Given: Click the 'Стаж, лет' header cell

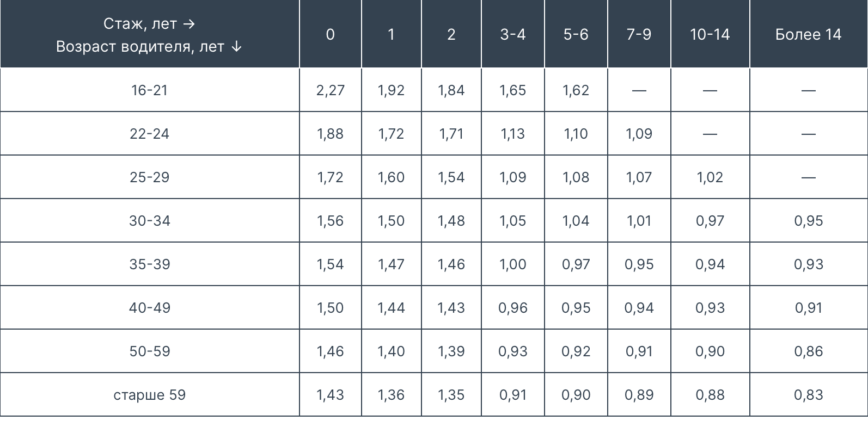Looking at the screenshot, I should 149,34.
